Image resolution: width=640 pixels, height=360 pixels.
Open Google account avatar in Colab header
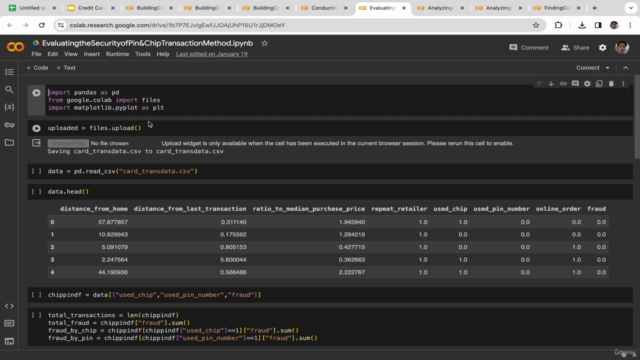622,48
